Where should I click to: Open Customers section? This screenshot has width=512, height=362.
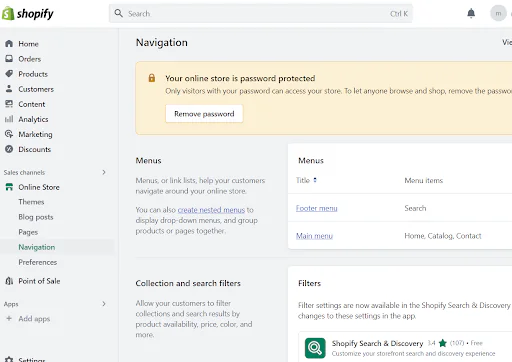coord(36,89)
